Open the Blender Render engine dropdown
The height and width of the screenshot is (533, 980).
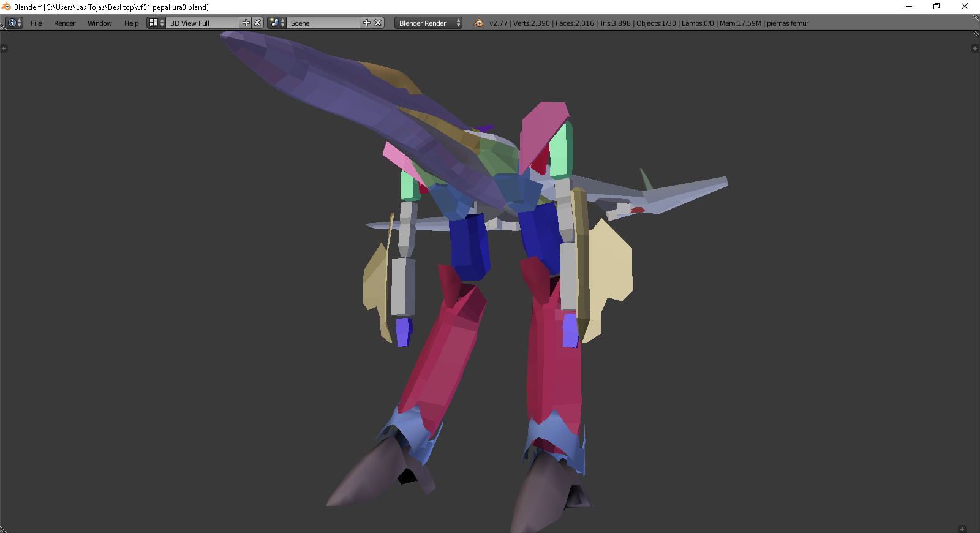428,23
